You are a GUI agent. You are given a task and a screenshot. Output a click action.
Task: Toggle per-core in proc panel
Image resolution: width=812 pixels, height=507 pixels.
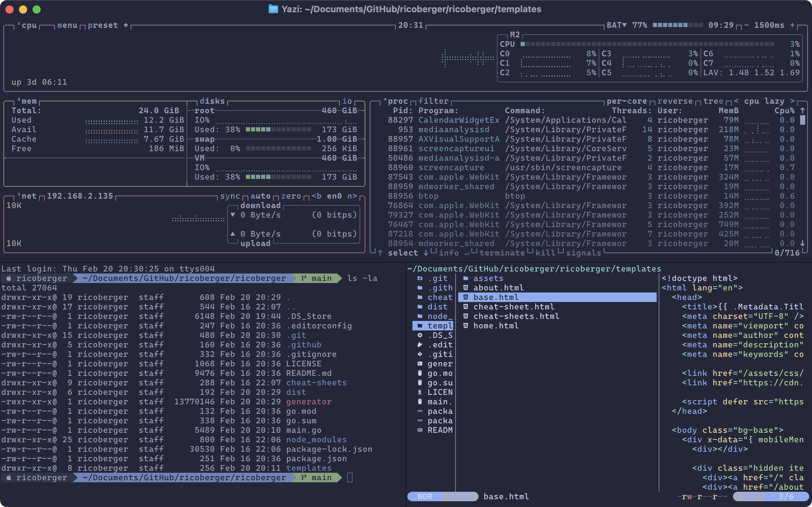click(627, 101)
